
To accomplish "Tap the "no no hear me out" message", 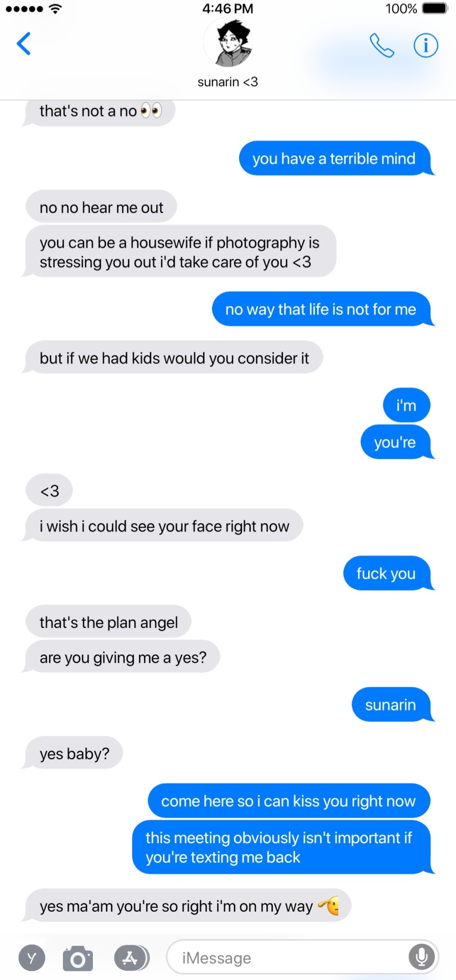I will [101, 207].
